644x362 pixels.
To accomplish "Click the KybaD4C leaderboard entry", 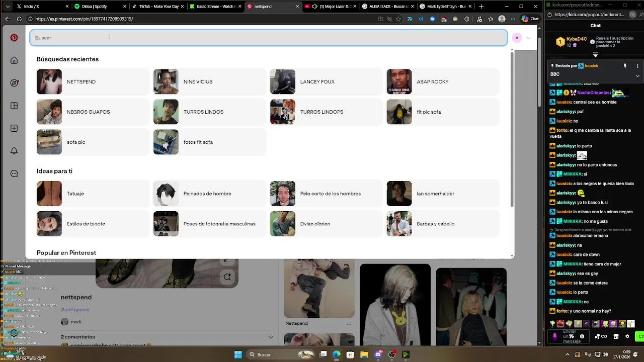I will 571,42.
